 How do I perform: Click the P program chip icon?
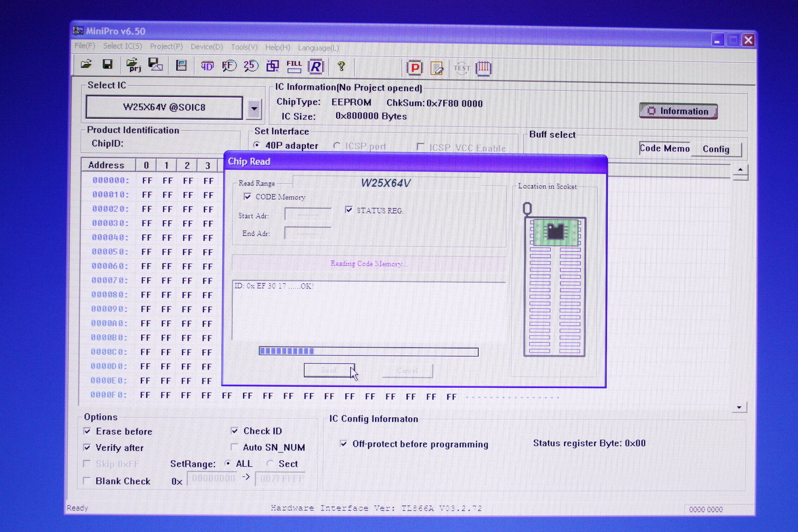414,68
